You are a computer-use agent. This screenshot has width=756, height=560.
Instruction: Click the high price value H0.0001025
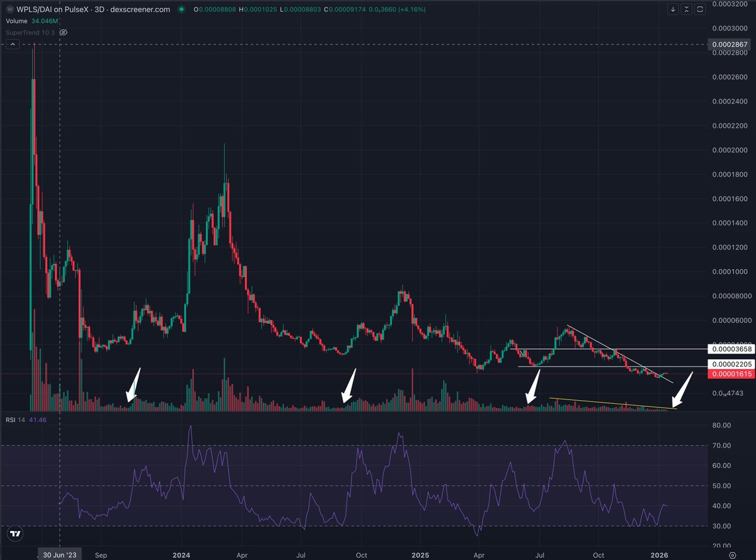pyautogui.click(x=258, y=9)
